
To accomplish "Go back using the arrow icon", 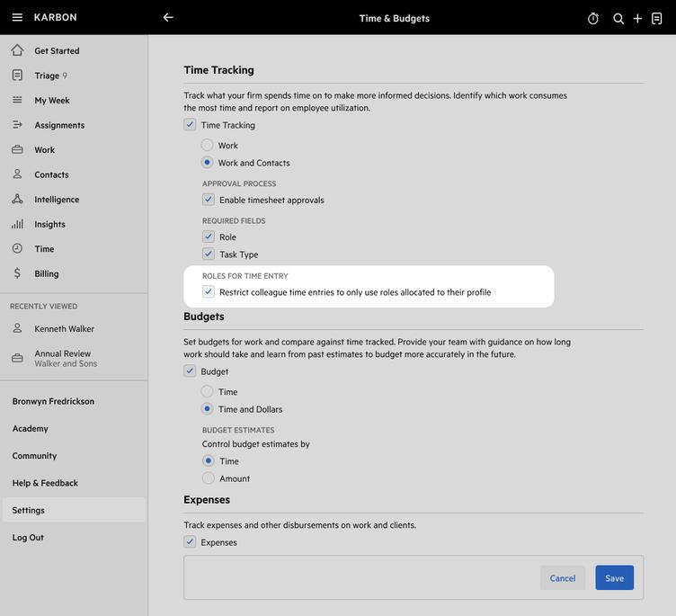I will 168,18.
